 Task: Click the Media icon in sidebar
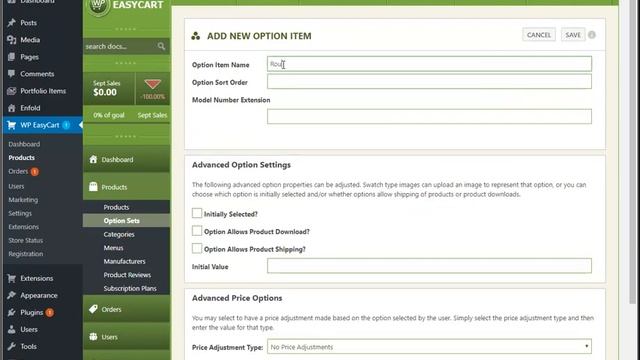11,40
